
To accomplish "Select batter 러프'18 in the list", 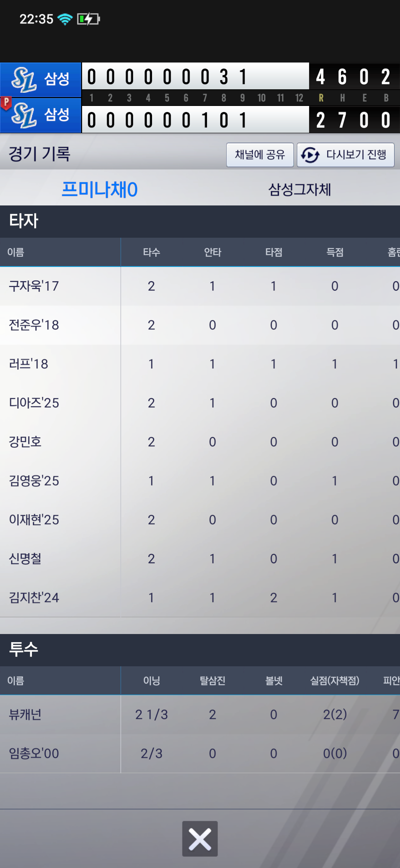I will coord(28,364).
